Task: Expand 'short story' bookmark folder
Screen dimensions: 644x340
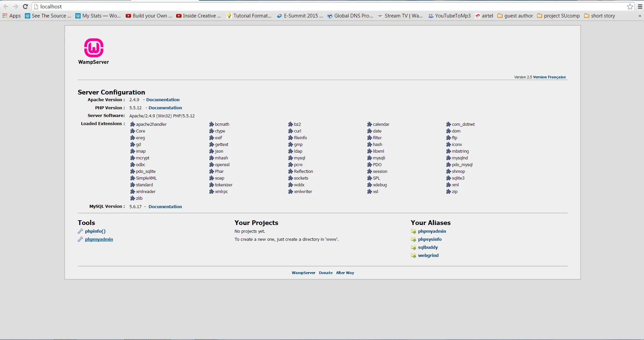Action: (x=600, y=16)
